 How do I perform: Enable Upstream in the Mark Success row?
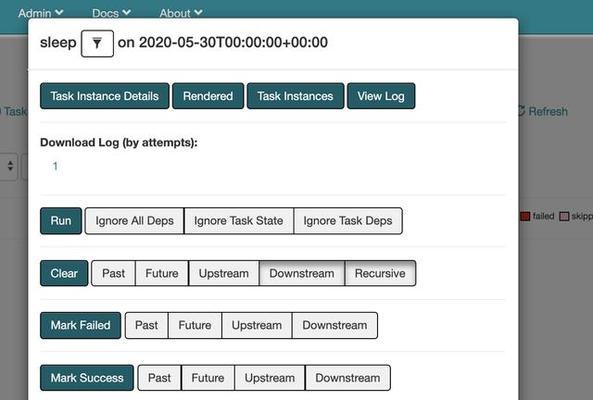click(x=270, y=378)
